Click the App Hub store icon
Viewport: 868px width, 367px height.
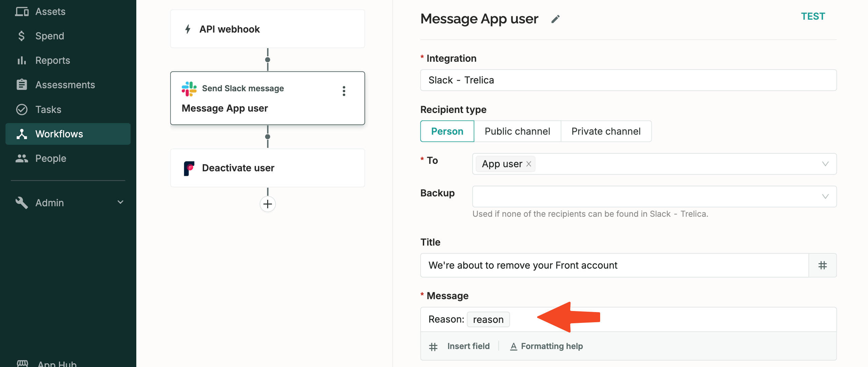(x=22, y=363)
